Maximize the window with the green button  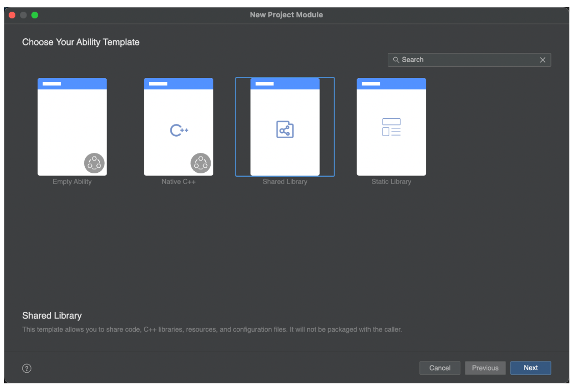(35, 15)
